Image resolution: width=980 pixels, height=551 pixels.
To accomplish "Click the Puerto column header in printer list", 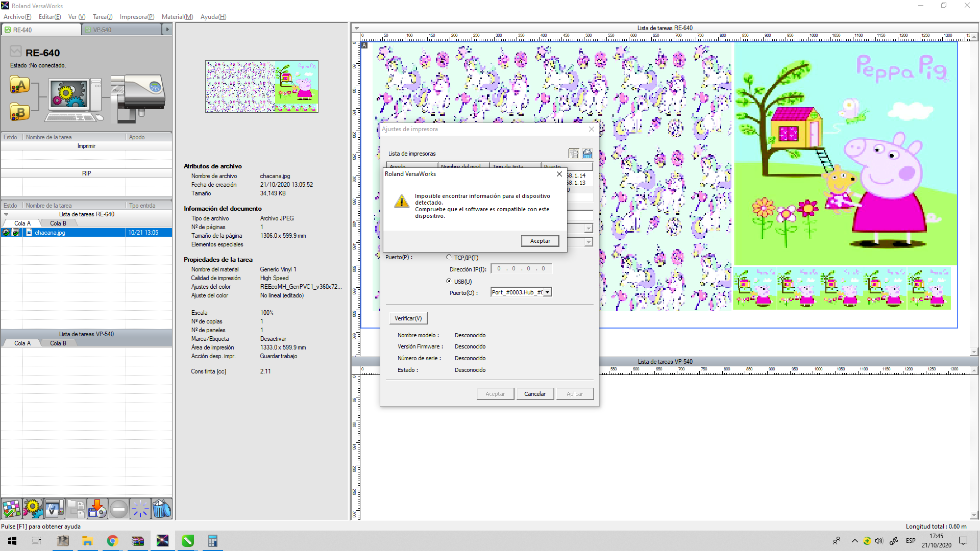I will (567, 166).
